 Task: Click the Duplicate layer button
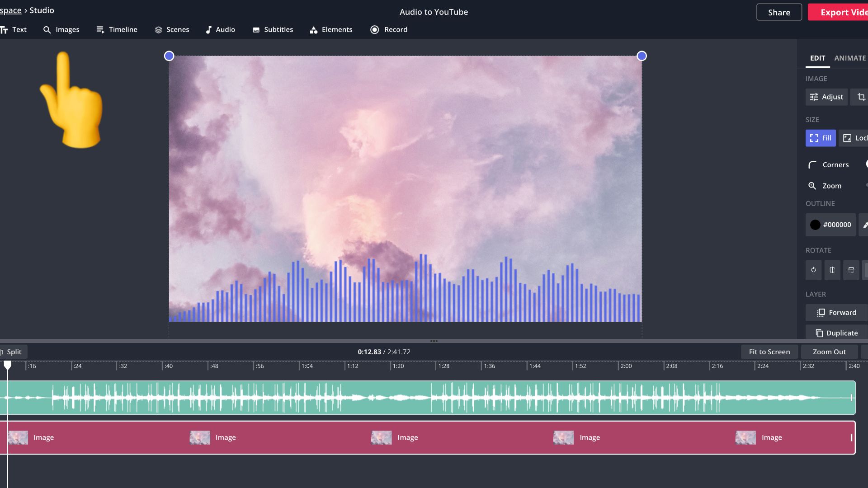[837, 333]
